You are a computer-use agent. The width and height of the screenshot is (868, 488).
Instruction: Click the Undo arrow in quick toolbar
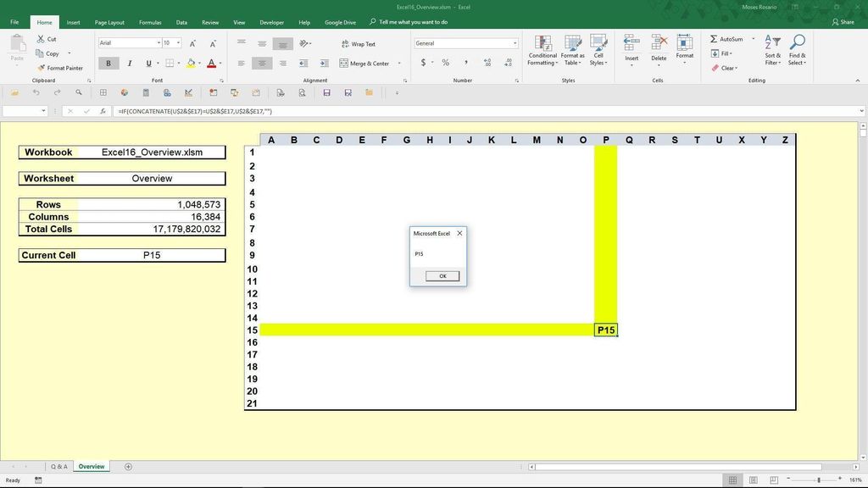(x=36, y=93)
